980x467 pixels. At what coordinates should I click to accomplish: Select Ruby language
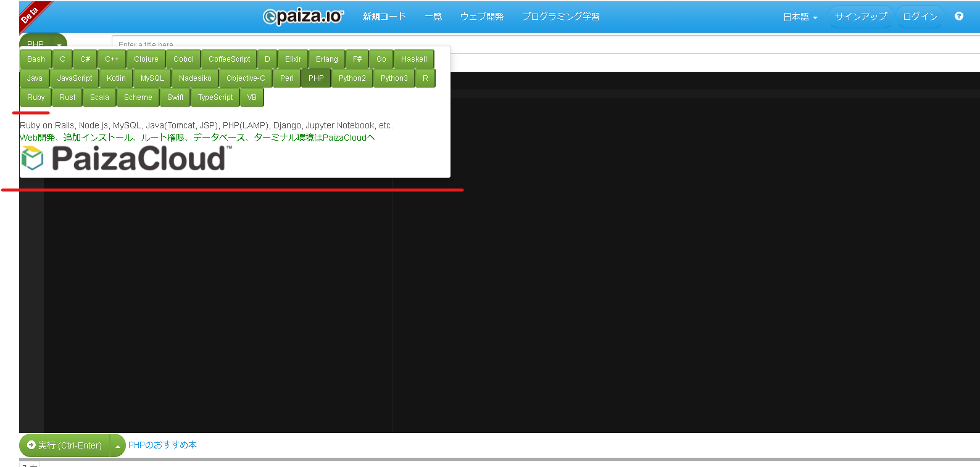pyautogui.click(x=36, y=97)
